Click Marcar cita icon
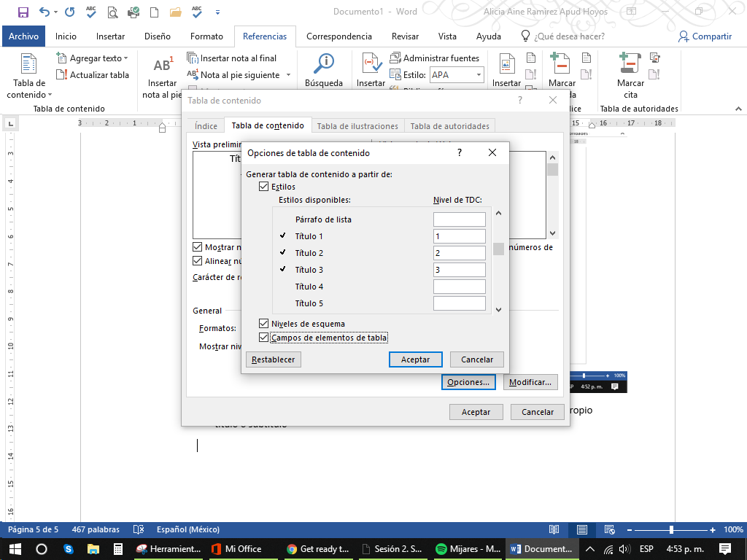 (630, 63)
